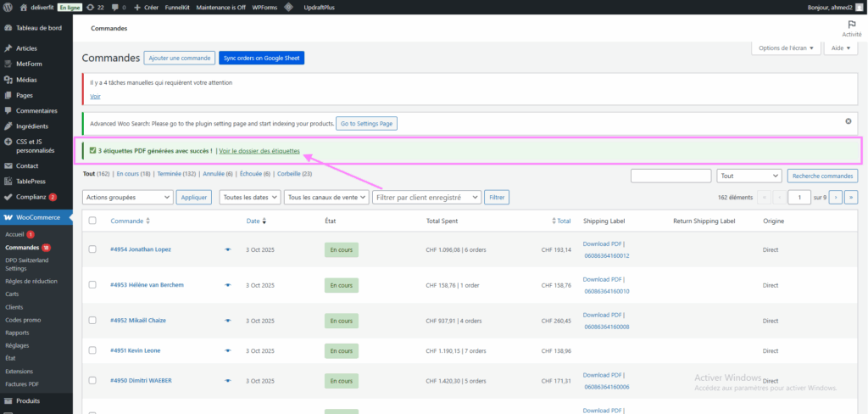Open the comments bubble icon in admin bar
The width and height of the screenshot is (868, 414).
pyautogui.click(x=116, y=7)
